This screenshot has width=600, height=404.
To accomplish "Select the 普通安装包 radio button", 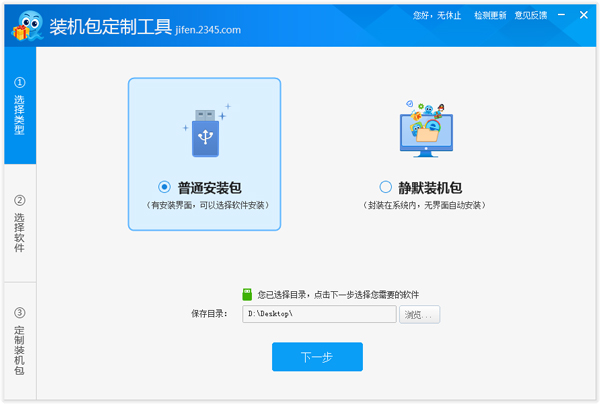I will click(x=164, y=187).
